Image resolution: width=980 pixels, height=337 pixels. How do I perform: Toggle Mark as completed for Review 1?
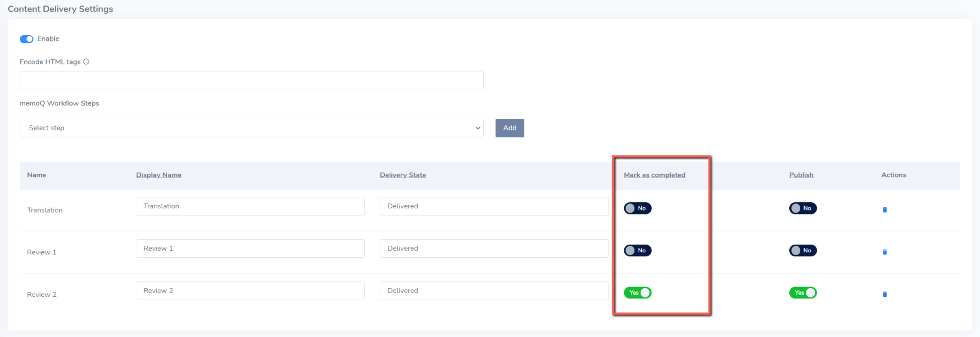[638, 251]
